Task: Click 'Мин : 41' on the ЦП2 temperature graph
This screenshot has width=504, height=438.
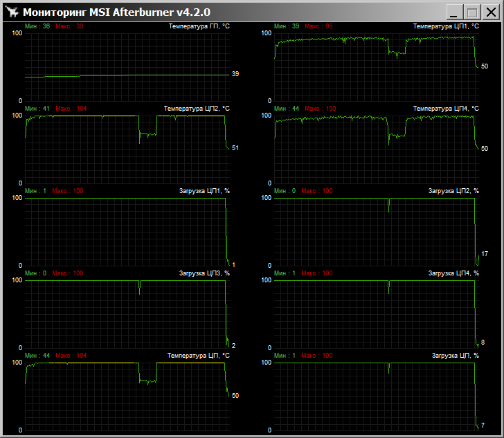Action: tap(37, 109)
